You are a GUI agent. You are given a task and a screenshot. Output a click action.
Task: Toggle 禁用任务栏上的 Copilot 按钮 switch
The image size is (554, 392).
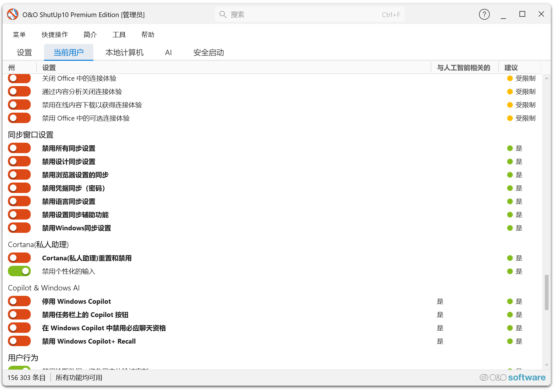click(x=19, y=314)
